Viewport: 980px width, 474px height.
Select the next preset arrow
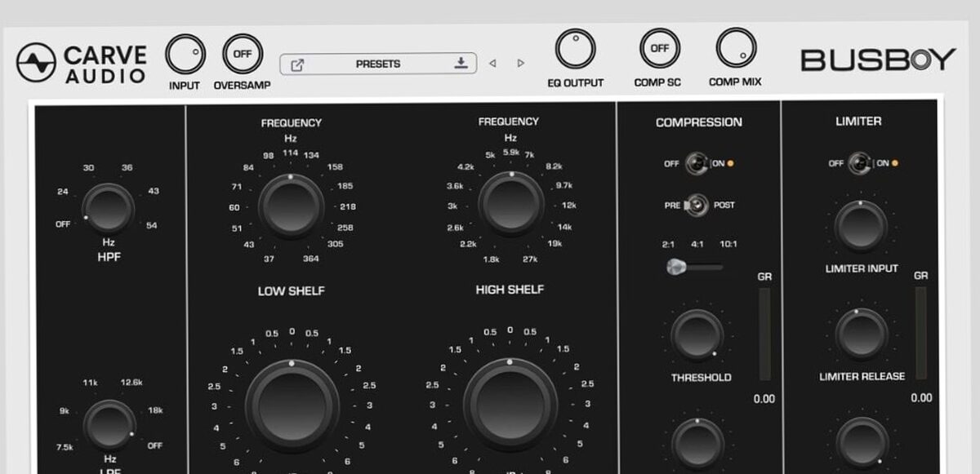[520, 62]
